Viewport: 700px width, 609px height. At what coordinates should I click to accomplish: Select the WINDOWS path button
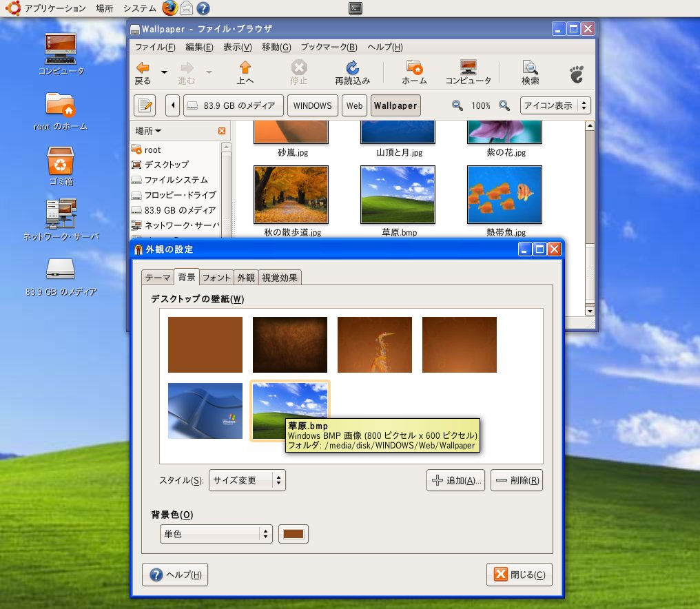pos(313,106)
